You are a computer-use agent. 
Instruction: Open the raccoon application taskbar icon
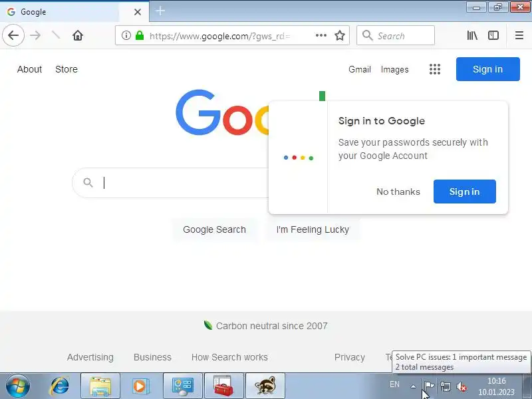(265, 386)
